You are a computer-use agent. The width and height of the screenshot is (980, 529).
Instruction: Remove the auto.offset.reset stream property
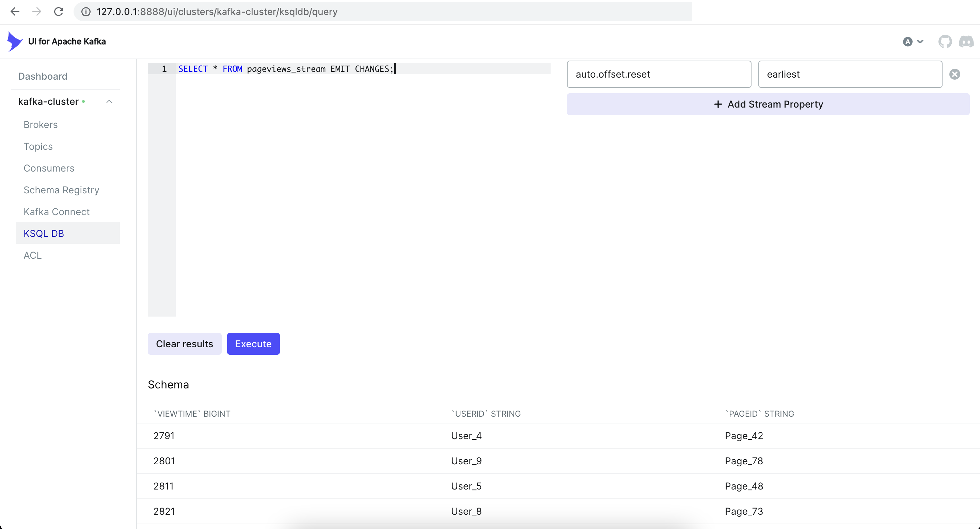tap(954, 74)
